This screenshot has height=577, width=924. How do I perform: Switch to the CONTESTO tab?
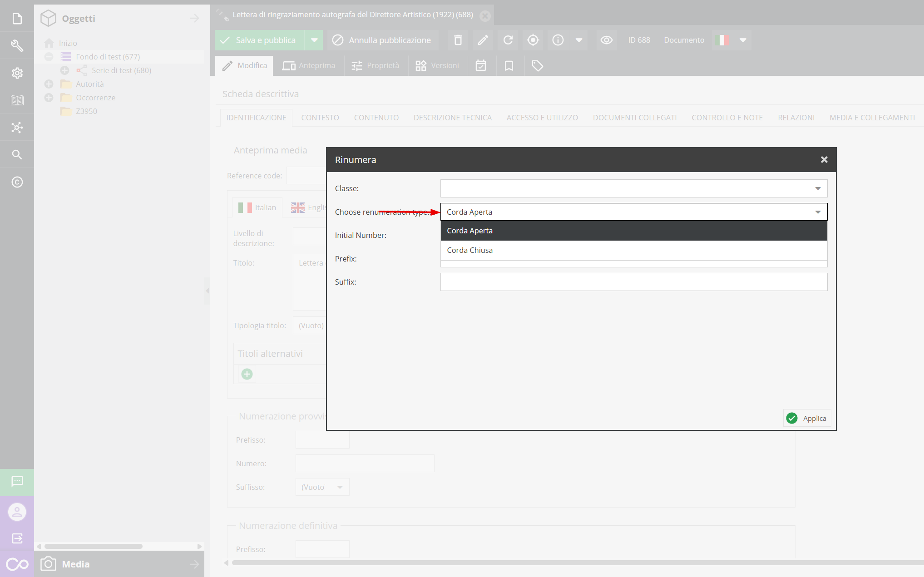point(320,118)
